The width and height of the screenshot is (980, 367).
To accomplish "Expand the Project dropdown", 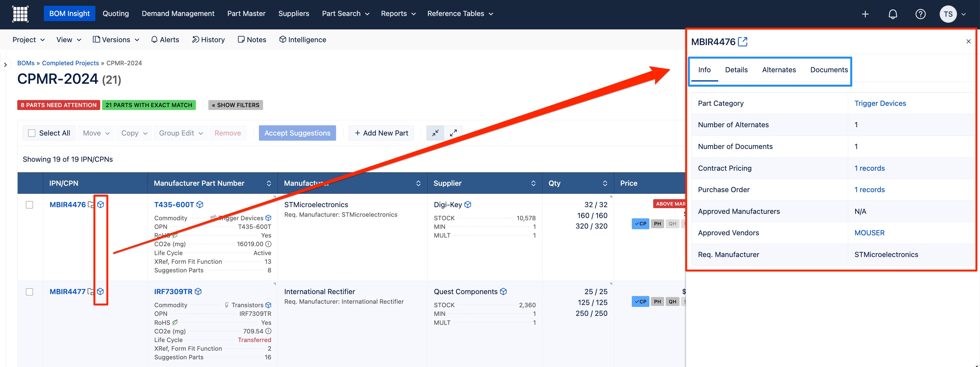I will tap(28, 40).
